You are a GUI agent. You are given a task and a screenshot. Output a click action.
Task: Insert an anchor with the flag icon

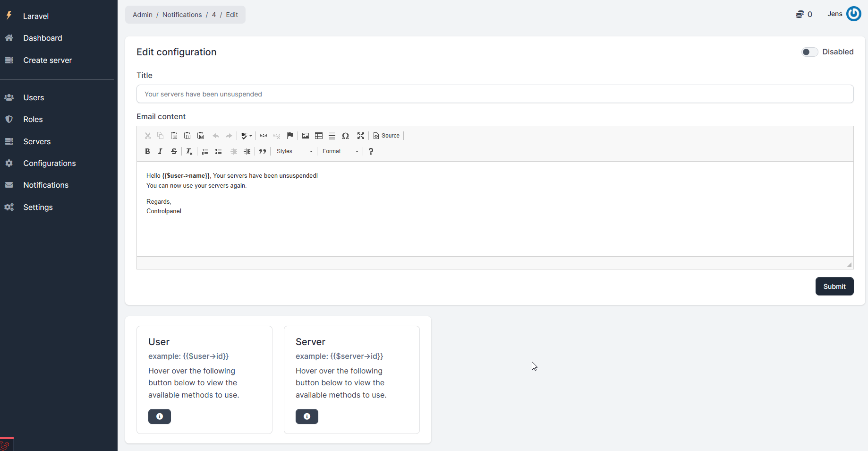point(290,136)
